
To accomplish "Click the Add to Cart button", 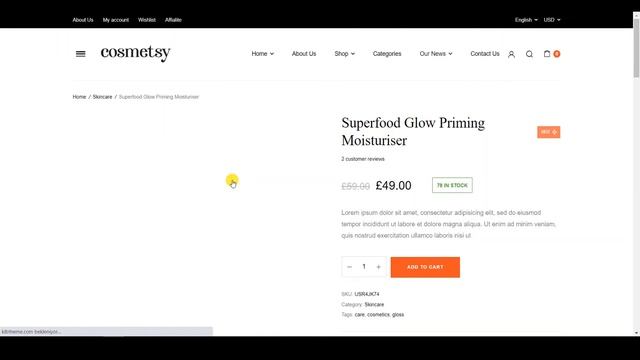I will [x=425, y=267].
